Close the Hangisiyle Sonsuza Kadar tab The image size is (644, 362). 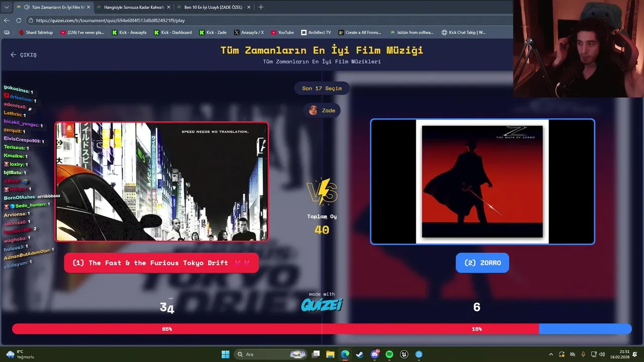coord(169,7)
